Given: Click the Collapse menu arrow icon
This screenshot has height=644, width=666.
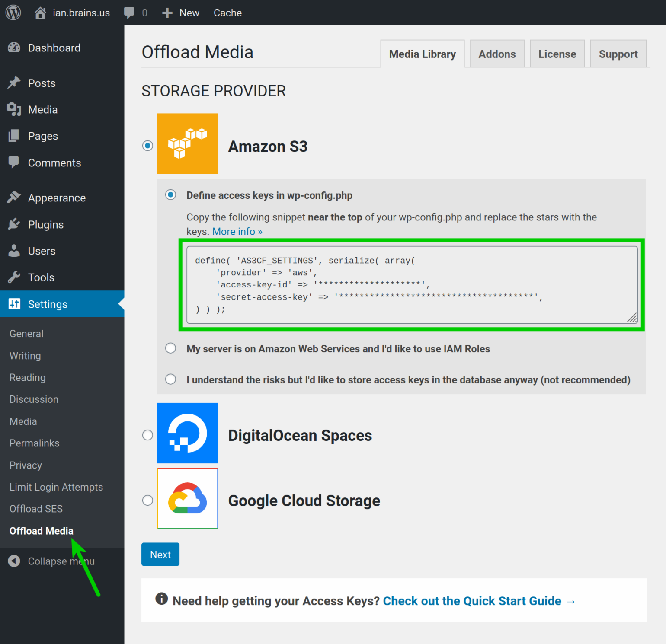Looking at the screenshot, I should point(14,561).
